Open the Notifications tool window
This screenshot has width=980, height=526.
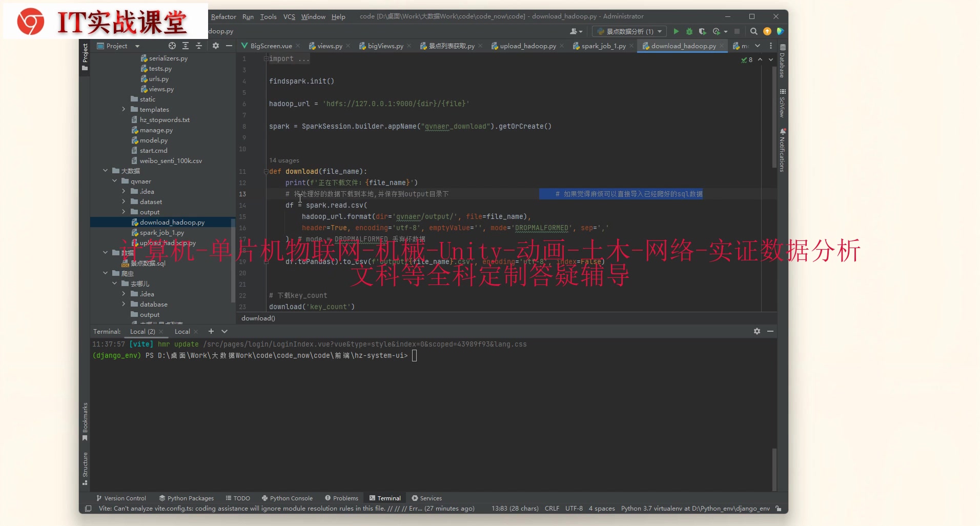pyautogui.click(x=782, y=150)
